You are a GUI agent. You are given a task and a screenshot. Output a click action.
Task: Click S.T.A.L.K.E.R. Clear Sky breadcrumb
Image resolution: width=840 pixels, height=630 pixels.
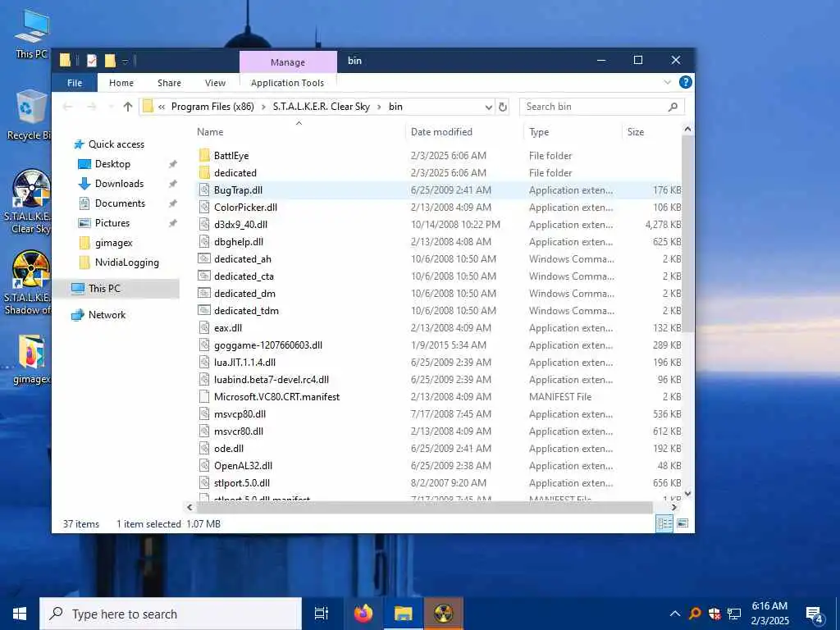[322, 107]
